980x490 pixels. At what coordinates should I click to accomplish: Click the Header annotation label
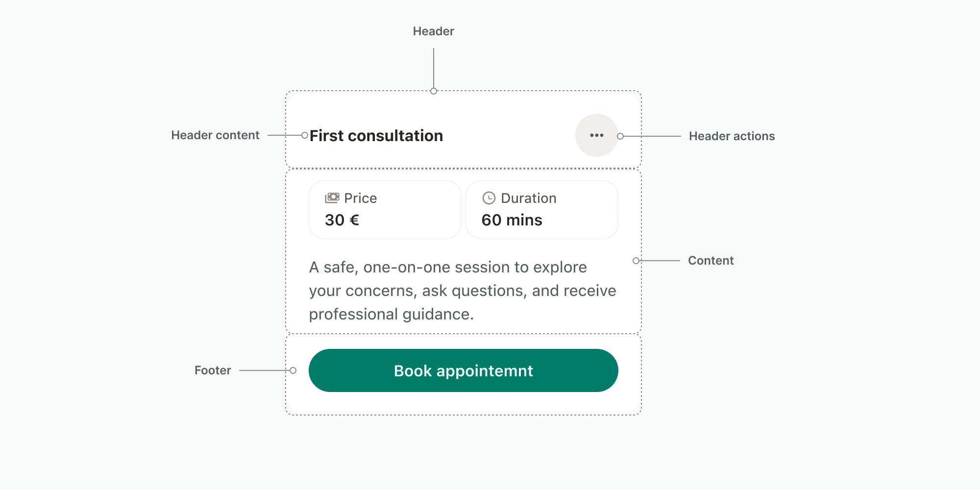coord(433,31)
